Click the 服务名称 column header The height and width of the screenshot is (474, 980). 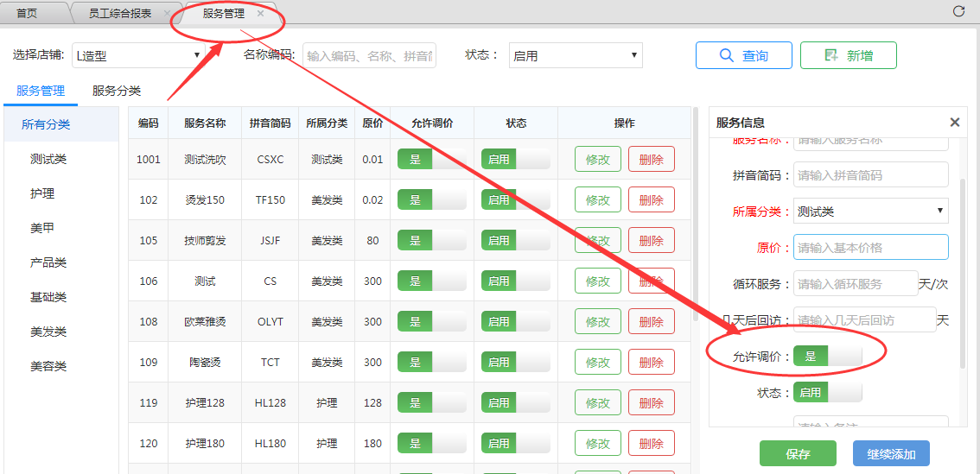point(204,123)
